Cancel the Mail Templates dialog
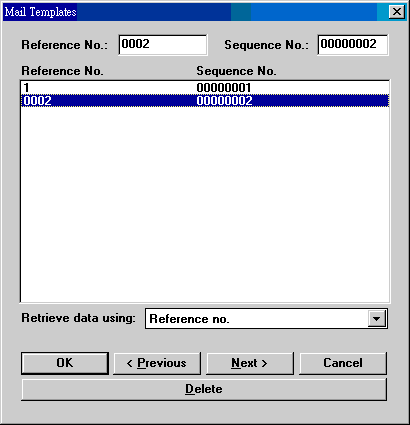The image size is (410, 425). coord(343,363)
